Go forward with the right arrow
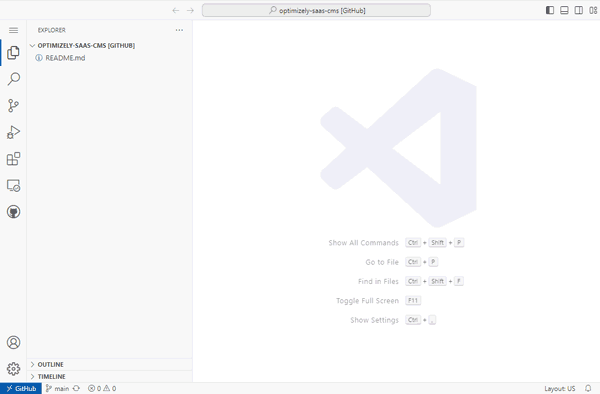The width and height of the screenshot is (600, 394). [x=190, y=10]
